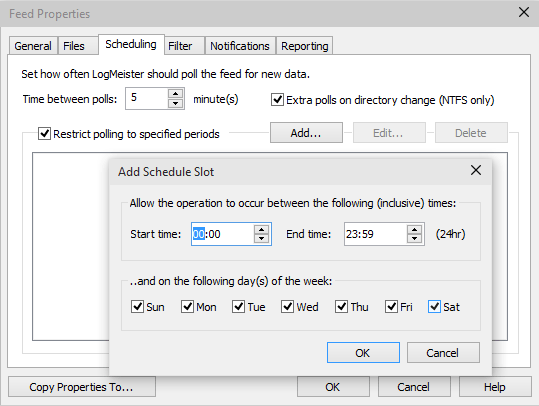Open the Notifications tab
Screen dimensions: 539x406
240,46
